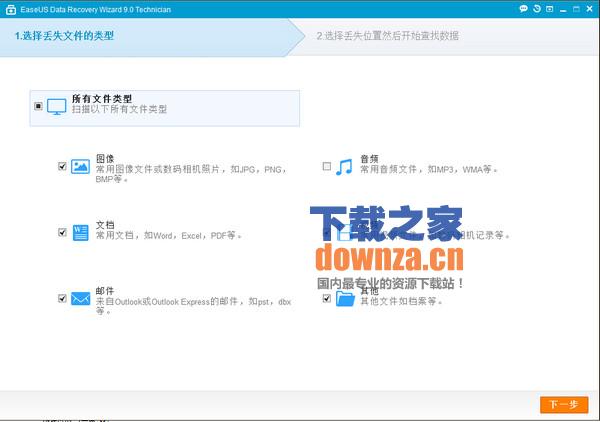Uncheck the 邮件 checkbox
Screen dimensions: 600x422
click(62, 298)
